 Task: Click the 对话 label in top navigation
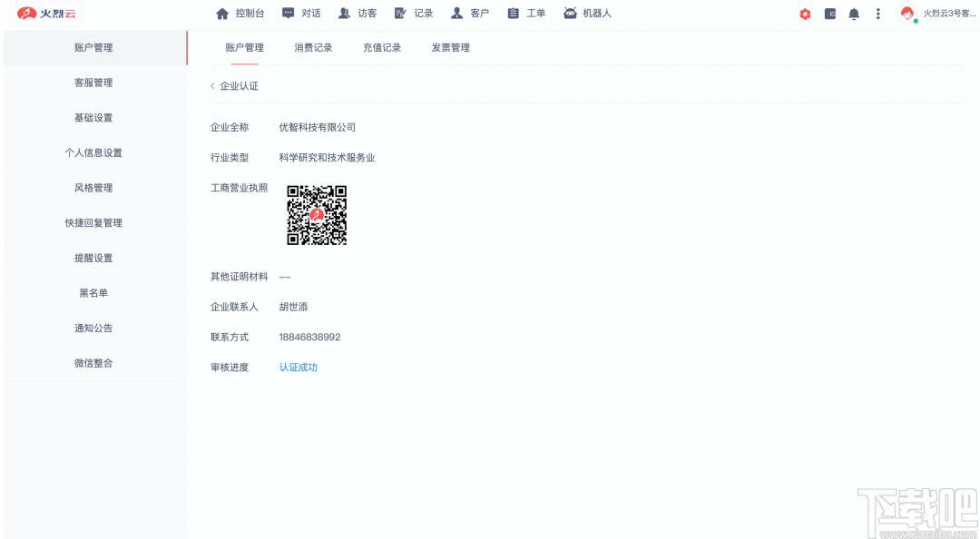pyautogui.click(x=311, y=13)
